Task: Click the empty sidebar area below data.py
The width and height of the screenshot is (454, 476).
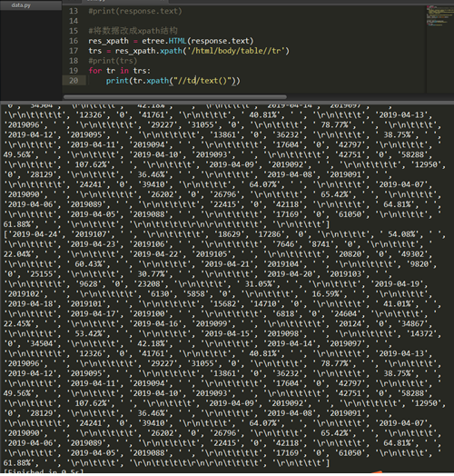Action: coord(31,55)
